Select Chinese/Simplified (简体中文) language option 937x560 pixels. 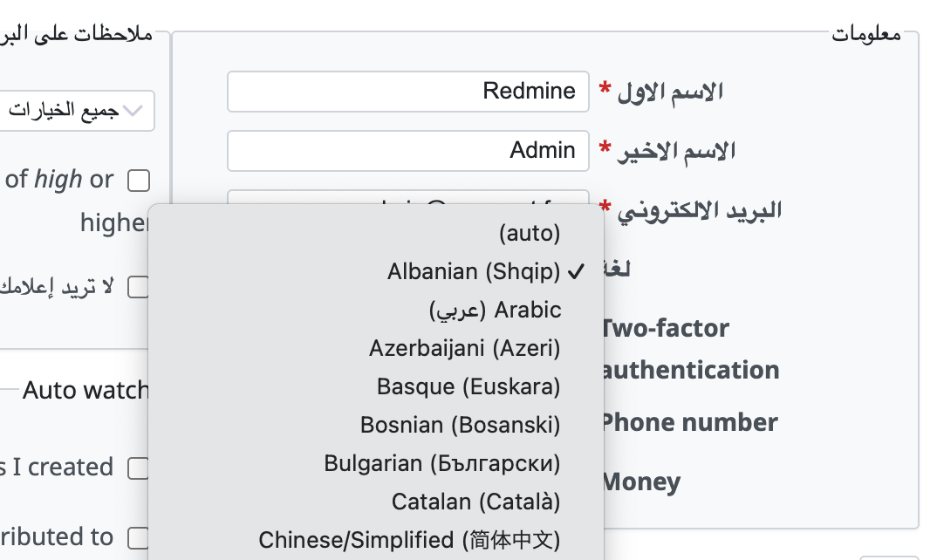(x=409, y=540)
